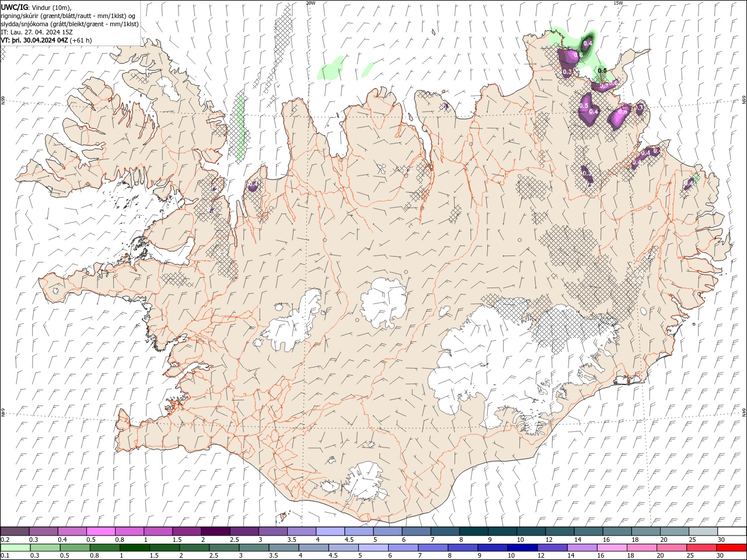Pick the snow legend swatch labeled 6

click(416, 531)
